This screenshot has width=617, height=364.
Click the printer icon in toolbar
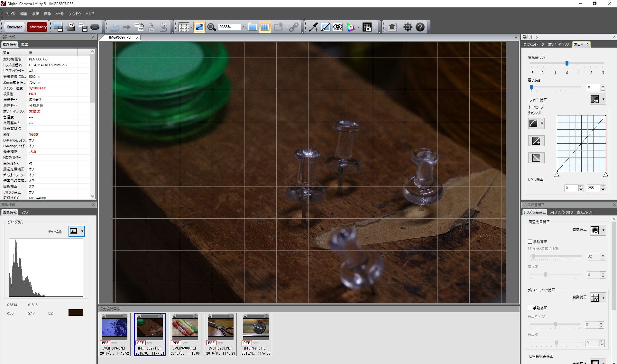pos(95,27)
